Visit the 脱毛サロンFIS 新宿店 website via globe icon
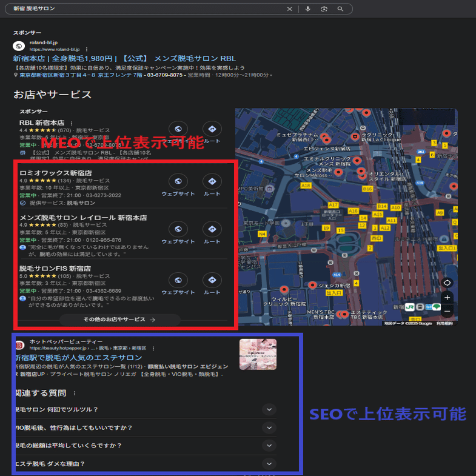The height and width of the screenshot is (476, 476). 178,280
